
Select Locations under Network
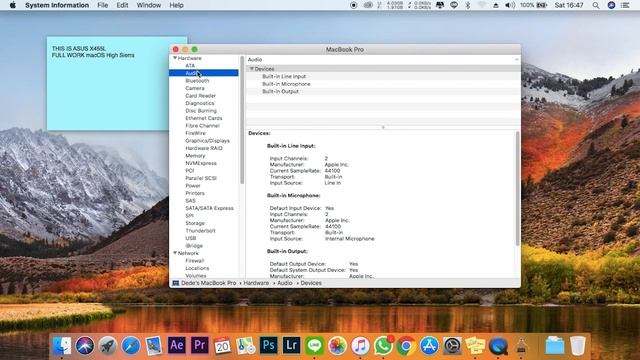tap(197, 268)
